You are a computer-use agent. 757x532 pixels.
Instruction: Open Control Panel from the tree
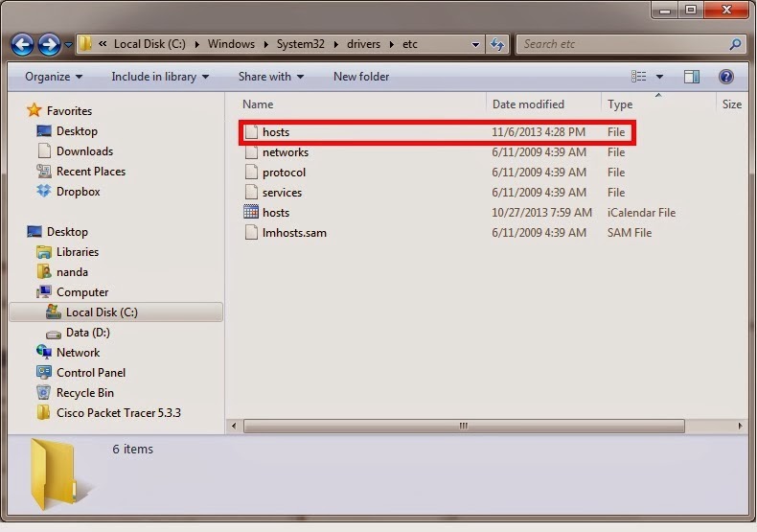(x=80, y=373)
